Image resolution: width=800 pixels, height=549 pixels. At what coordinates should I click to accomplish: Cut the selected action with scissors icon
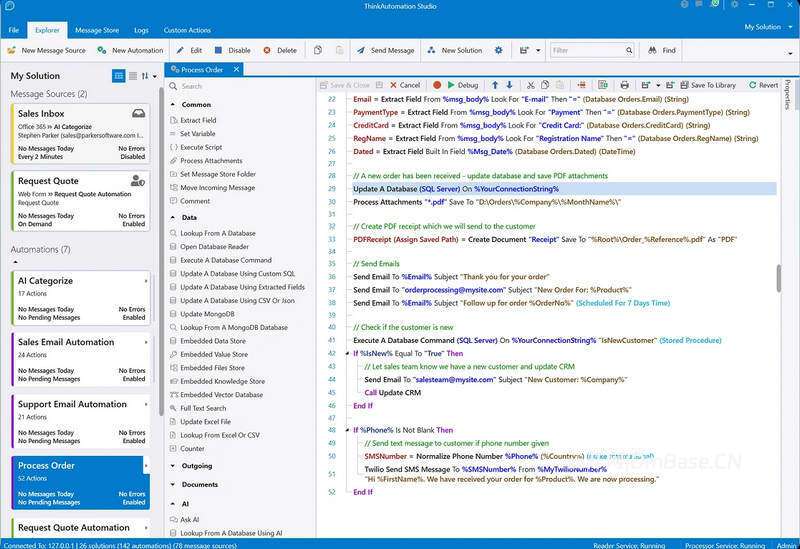[531, 85]
